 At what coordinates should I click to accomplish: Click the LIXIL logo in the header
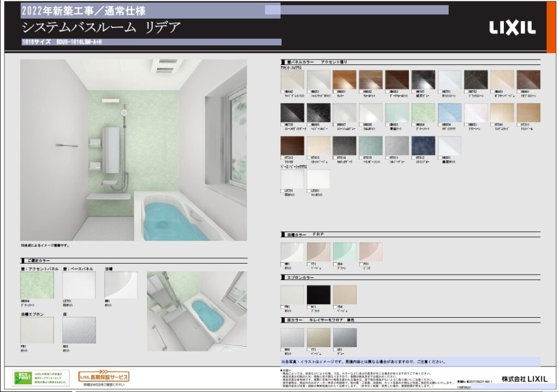click(512, 28)
